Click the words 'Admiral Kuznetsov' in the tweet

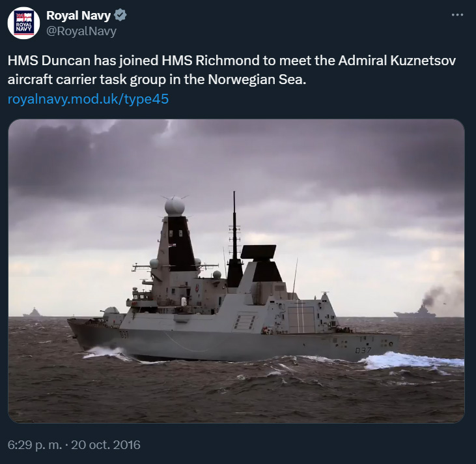[x=397, y=61]
